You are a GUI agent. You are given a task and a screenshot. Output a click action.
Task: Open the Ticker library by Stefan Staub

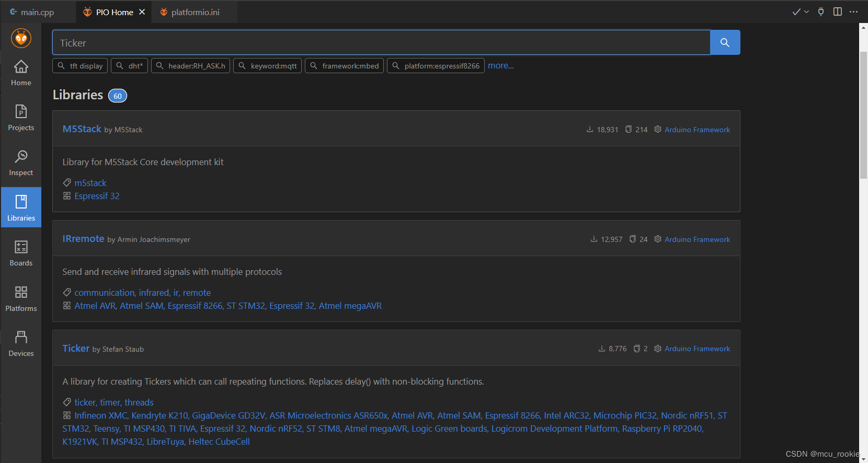[76, 349]
